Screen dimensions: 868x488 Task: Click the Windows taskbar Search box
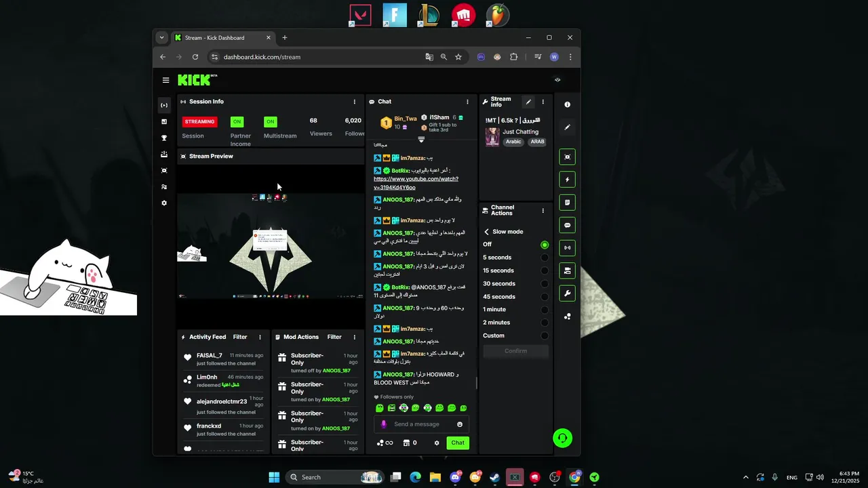336,477
